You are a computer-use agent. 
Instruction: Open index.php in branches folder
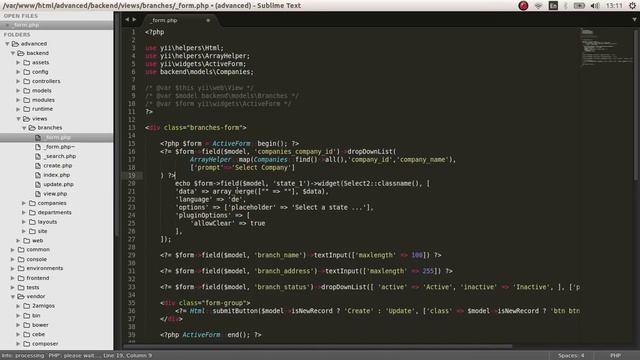56,175
